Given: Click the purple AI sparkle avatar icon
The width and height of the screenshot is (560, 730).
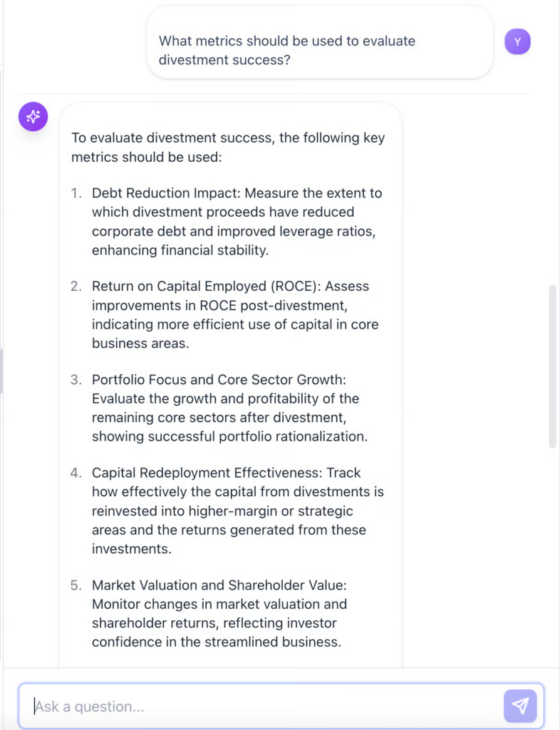Looking at the screenshot, I should coord(33,116).
